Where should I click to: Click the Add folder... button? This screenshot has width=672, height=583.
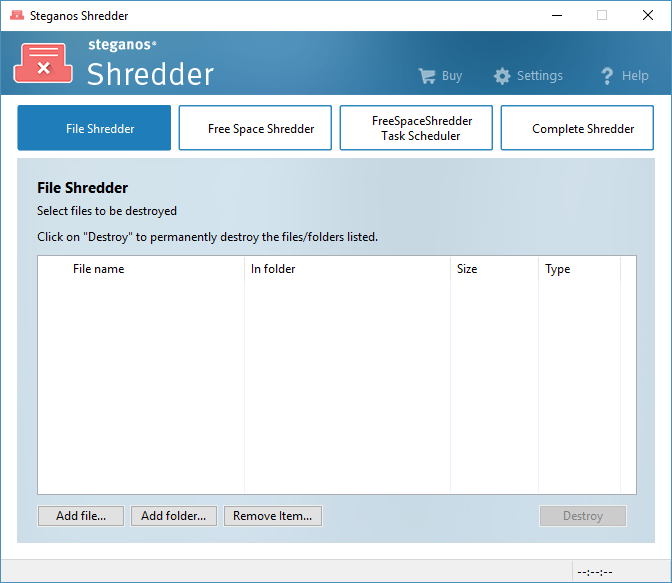[x=174, y=516]
